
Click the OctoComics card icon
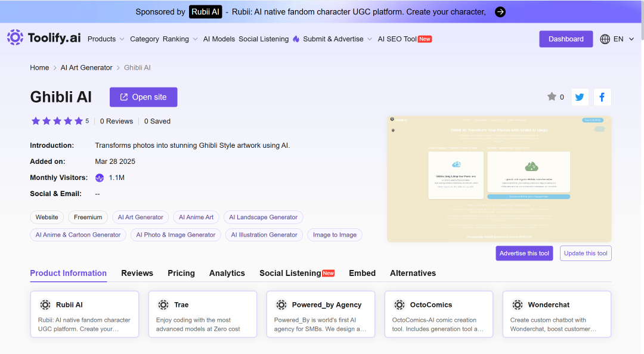[400, 305]
